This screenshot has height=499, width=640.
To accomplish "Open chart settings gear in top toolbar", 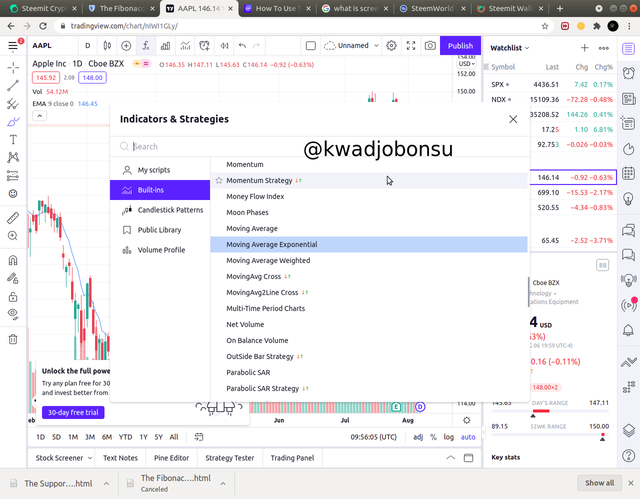I will [x=391, y=46].
